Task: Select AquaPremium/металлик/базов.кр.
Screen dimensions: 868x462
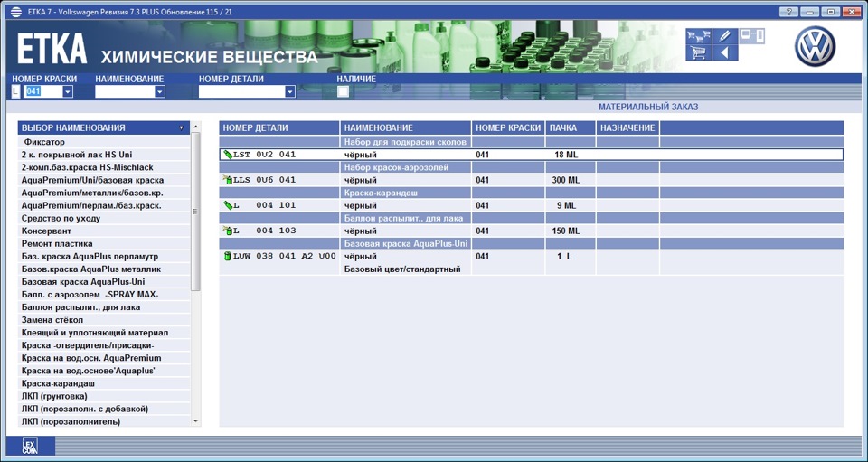Action: tap(104, 193)
